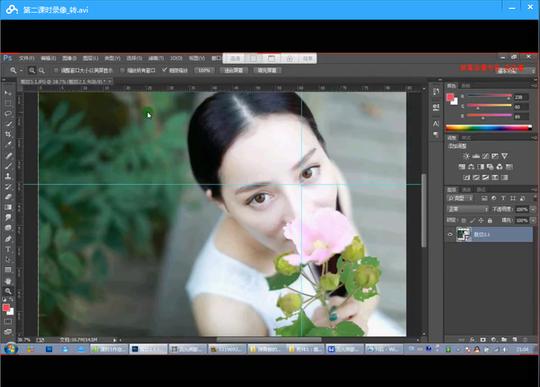
Task: Open the History panel icon in dock
Action: (x=436, y=92)
